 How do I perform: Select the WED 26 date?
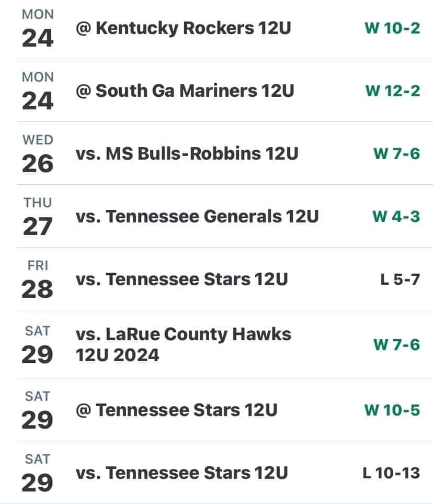point(37,154)
